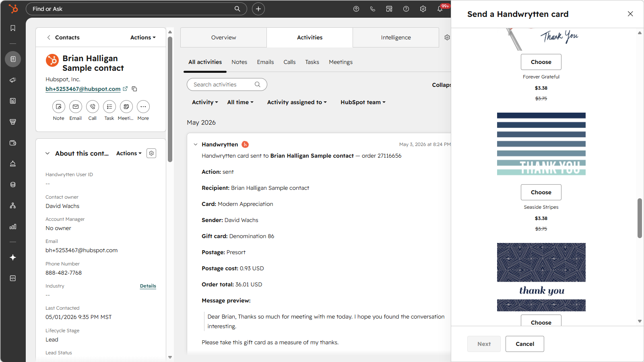
Task: Open the HubSpot team filter dropdown
Action: click(363, 102)
